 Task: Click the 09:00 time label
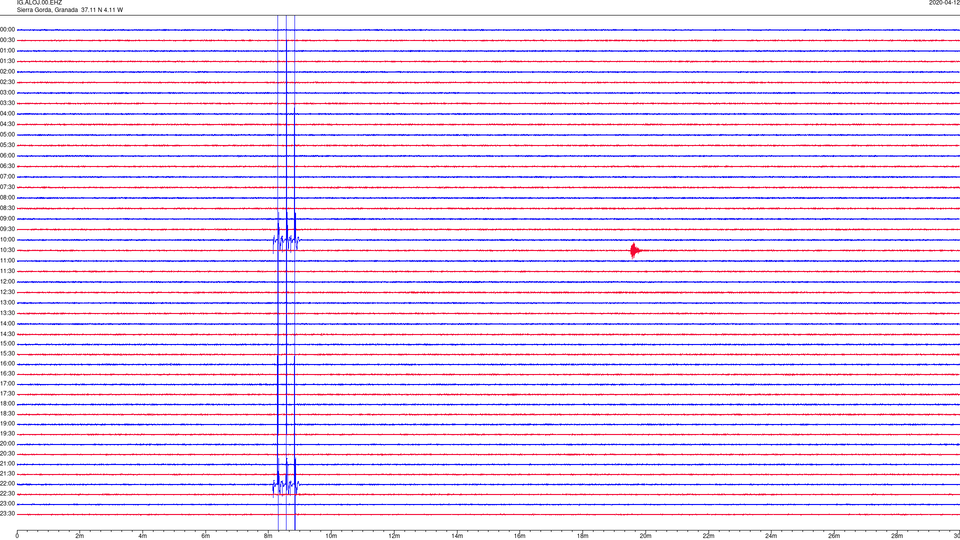click(x=7, y=219)
